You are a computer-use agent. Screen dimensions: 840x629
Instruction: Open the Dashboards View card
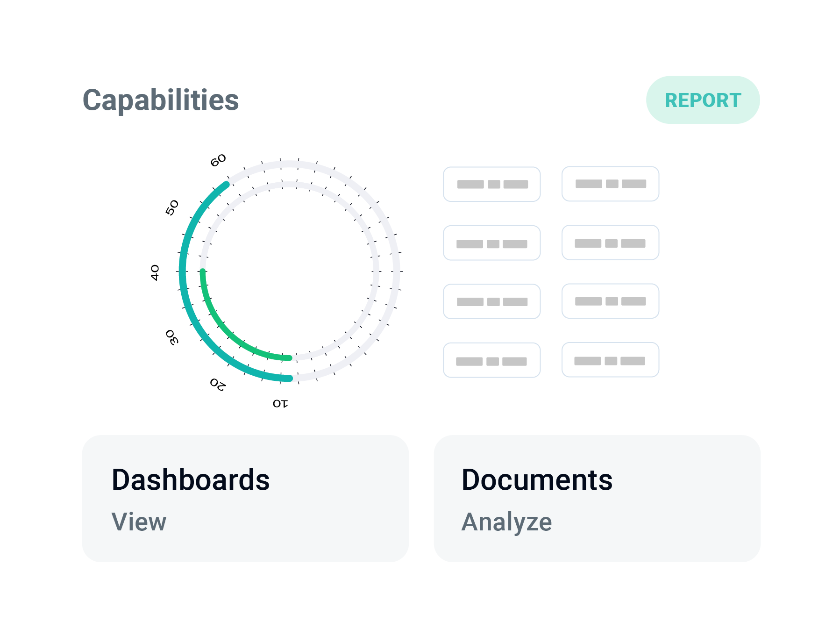[x=245, y=498]
